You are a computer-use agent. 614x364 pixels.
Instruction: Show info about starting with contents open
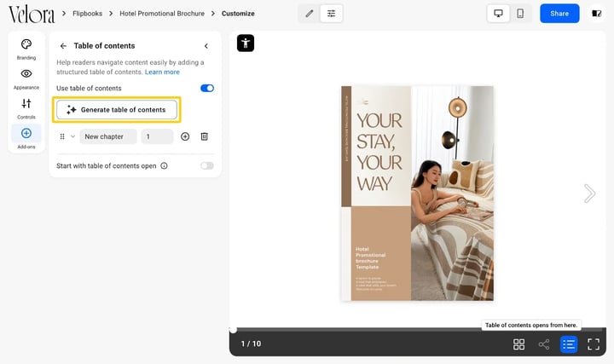[164, 166]
